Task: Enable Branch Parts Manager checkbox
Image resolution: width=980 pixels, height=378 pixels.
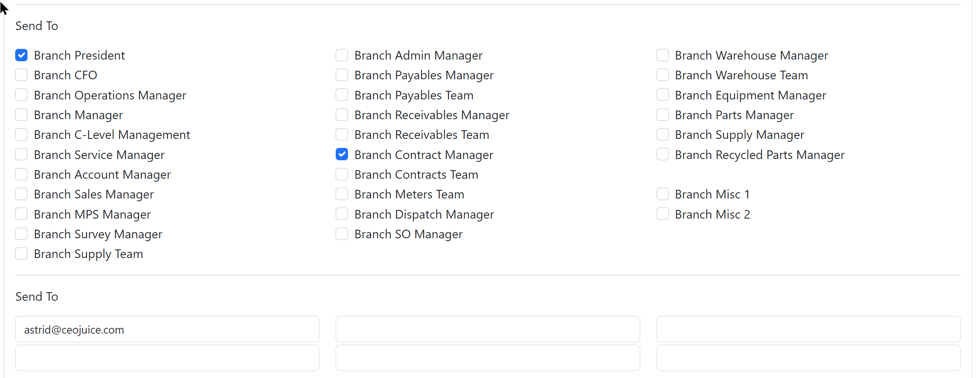Action: [x=663, y=115]
